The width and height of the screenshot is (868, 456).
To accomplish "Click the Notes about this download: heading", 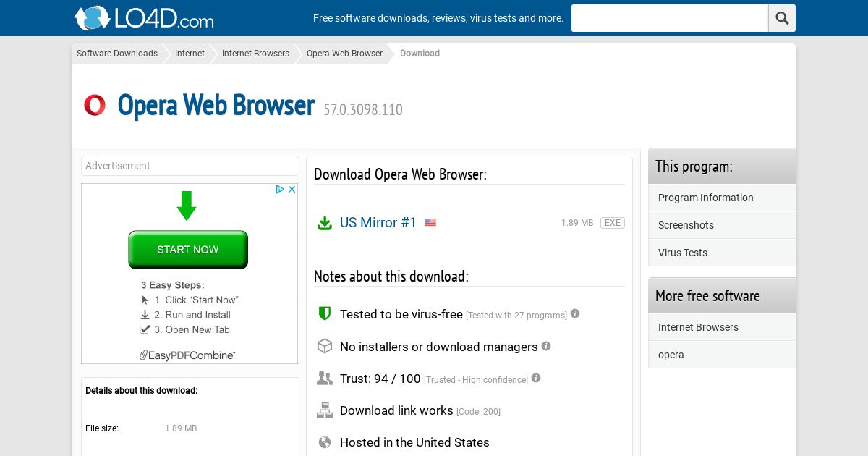I will 391,276.
